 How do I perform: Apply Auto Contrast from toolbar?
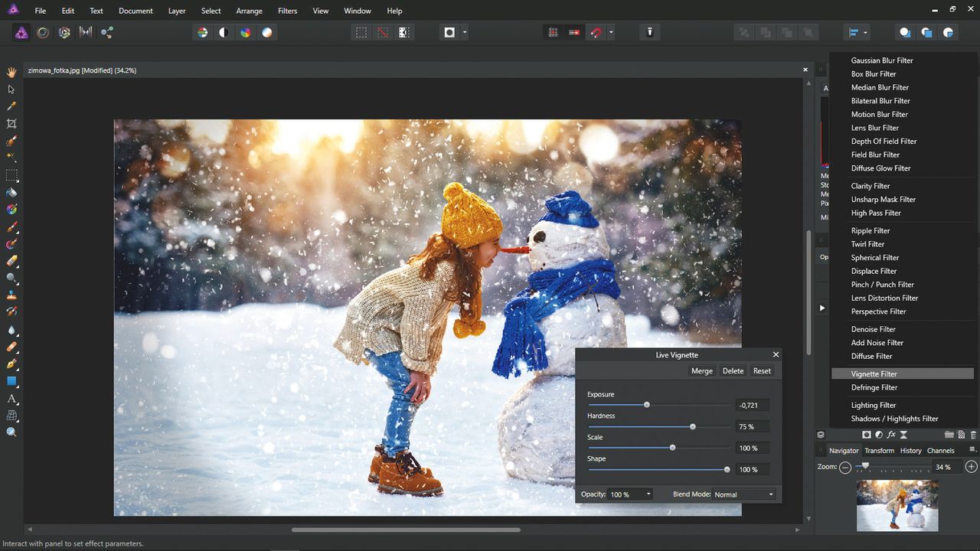click(224, 32)
